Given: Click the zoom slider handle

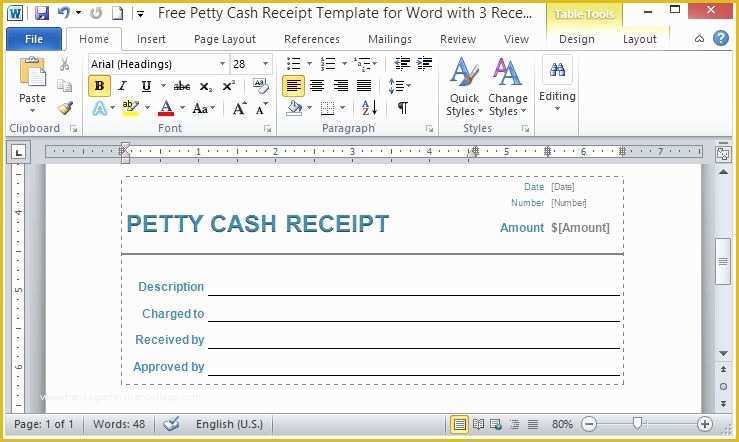Looking at the screenshot, I should tap(637, 424).
